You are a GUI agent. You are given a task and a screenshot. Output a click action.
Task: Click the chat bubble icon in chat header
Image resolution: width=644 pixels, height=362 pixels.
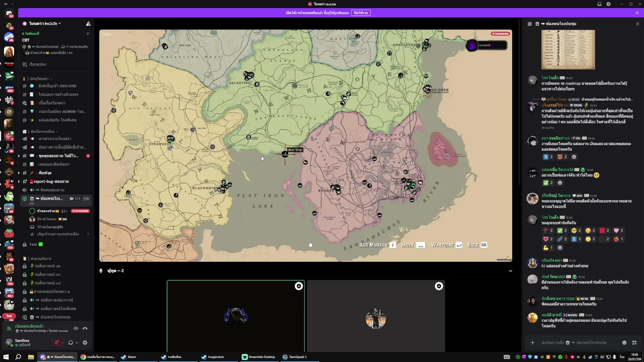[530, 24]
